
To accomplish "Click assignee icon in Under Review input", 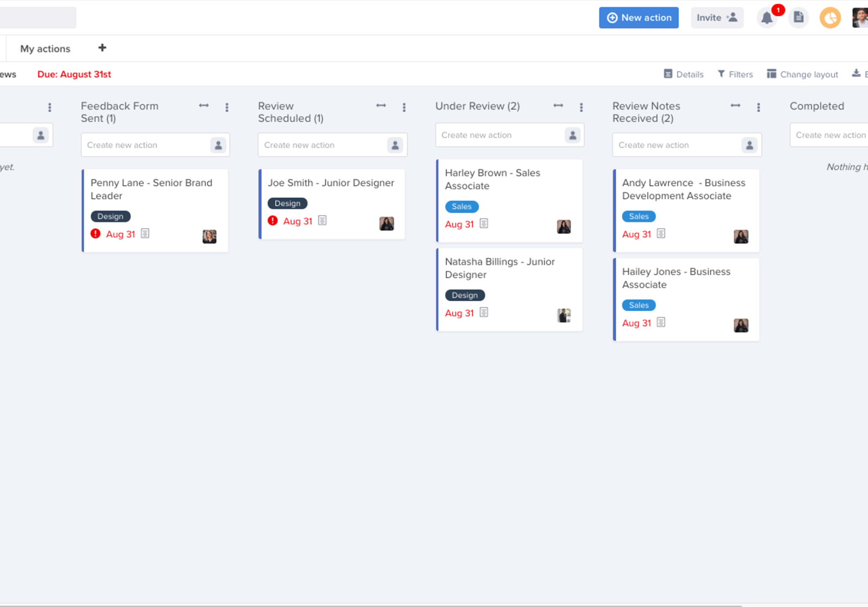I will pos(572,135).
